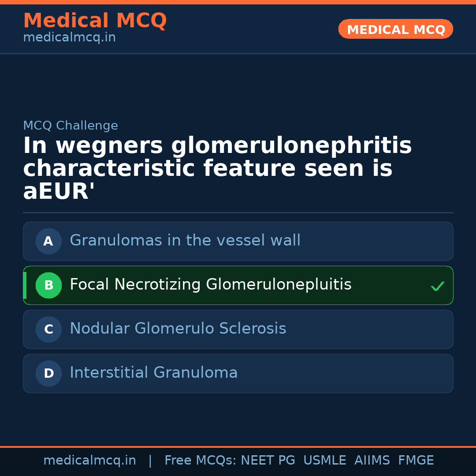Pick answer Nodular Glomerulo Sclerosis
The height and width of the screenshot is (476, 476).
click(178, 329)
